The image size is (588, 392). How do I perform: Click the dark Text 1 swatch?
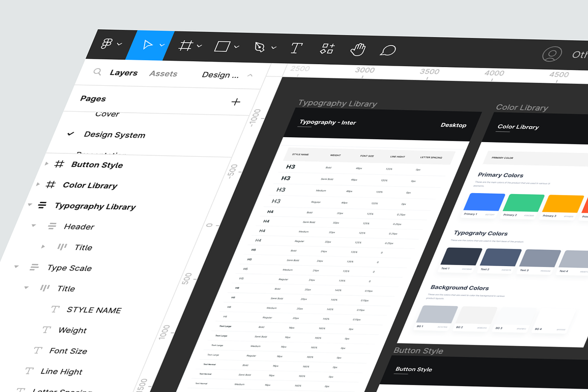[461, 257]
